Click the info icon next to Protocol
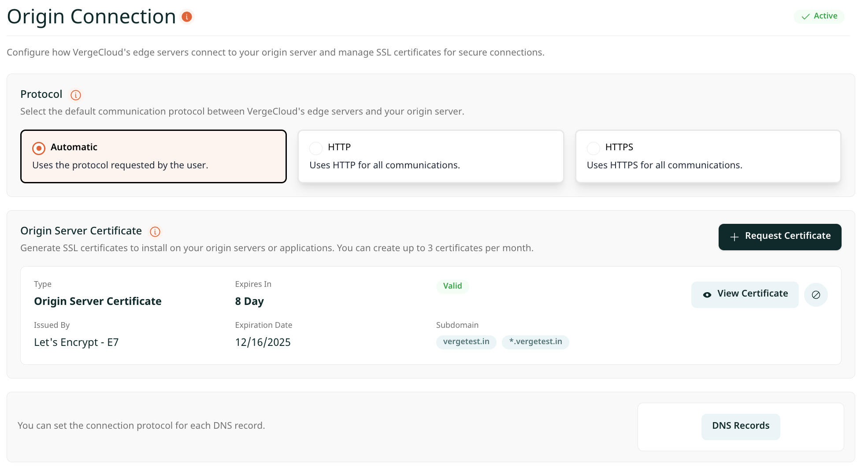Image resolution: width=868 pixels, height=475 pixels. [x=76, y=95]
